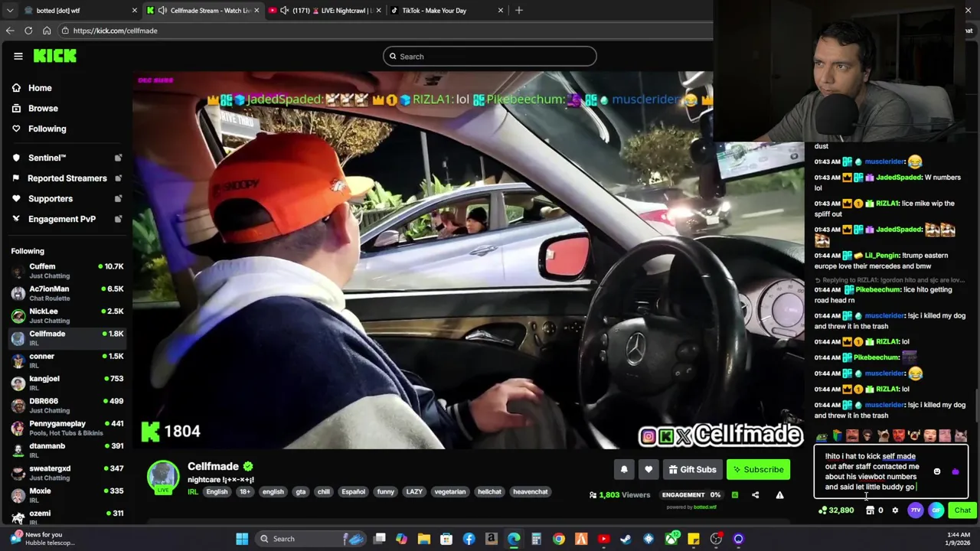
Task: Toggle lock next to Engagement PvP
Action: pos(118,219)
